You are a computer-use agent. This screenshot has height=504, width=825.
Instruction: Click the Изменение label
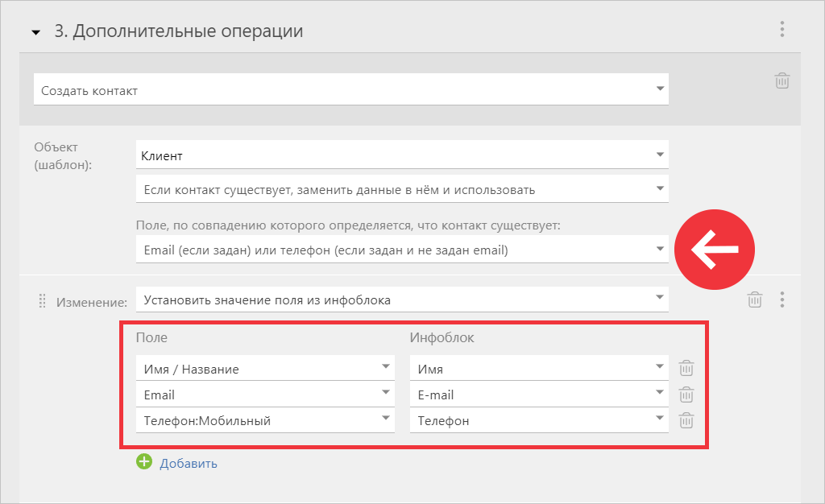[92, 302]
